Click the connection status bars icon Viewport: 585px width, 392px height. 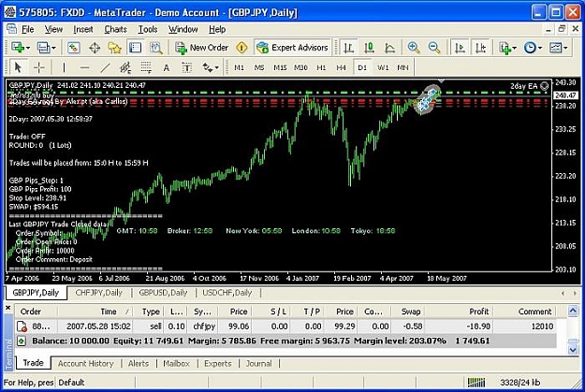pyautogui.click(x=476, y=383)
